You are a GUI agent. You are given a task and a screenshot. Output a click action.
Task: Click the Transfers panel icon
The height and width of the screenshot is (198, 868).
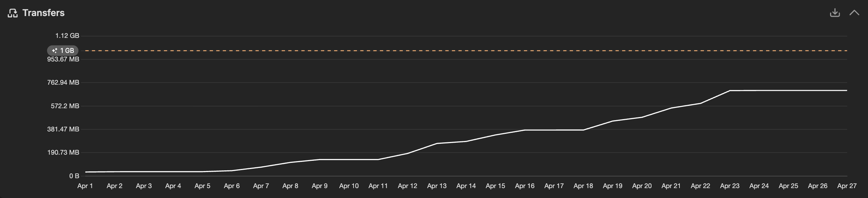[13, 13]
